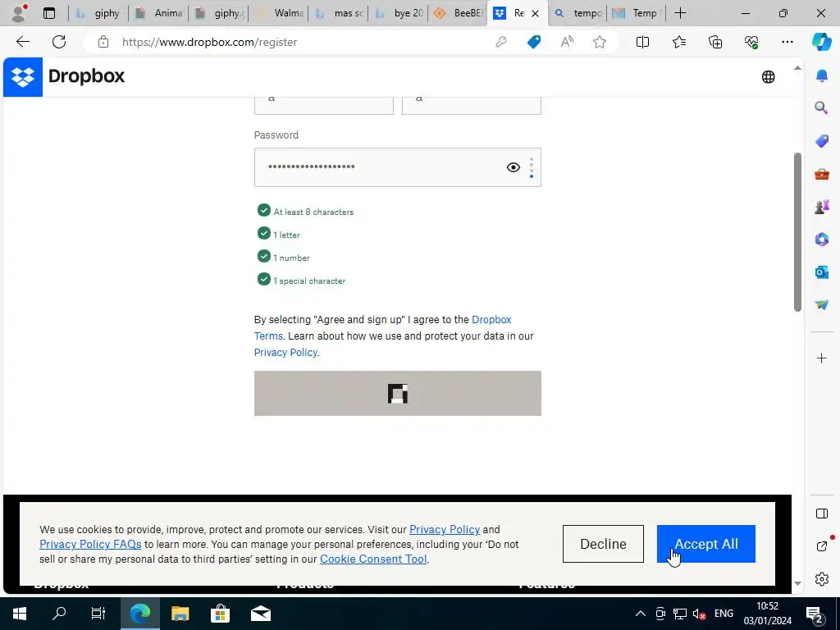Open Microsoft Store from taskbar

(220, 614)
